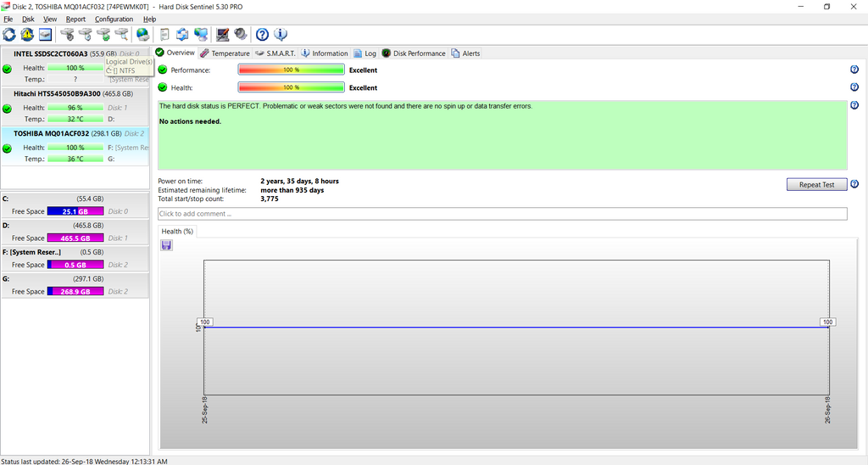The height and width of the screenshot is (465, 868).
Task: Click the refresh icon with yellow warning triangle
Action: click(27, 34)
